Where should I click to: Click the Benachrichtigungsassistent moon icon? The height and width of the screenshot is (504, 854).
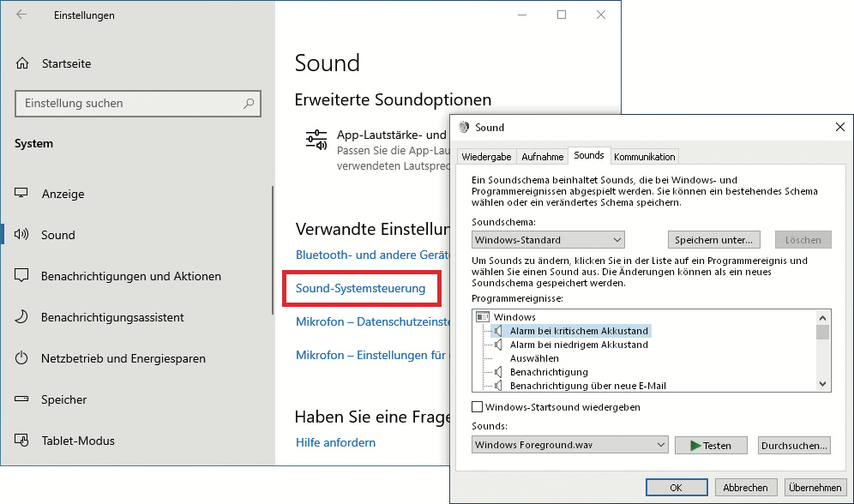click(22, 317)
